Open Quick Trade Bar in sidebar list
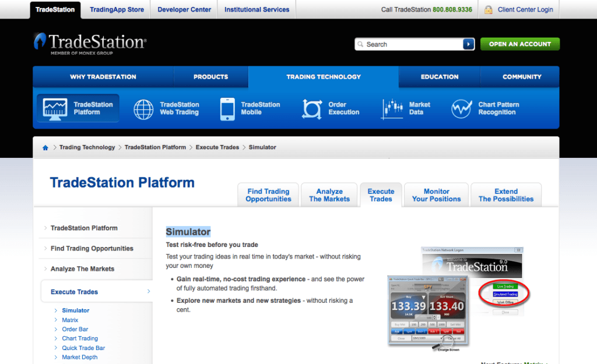The width and height of the screenshot is (597, 364). coord(83,348)
